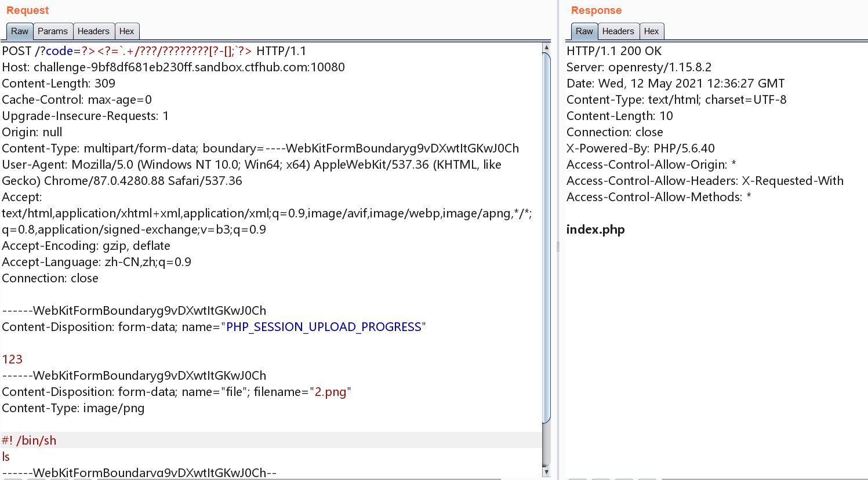
Task: Click the Request panel heading
Action: pos(27,10)
